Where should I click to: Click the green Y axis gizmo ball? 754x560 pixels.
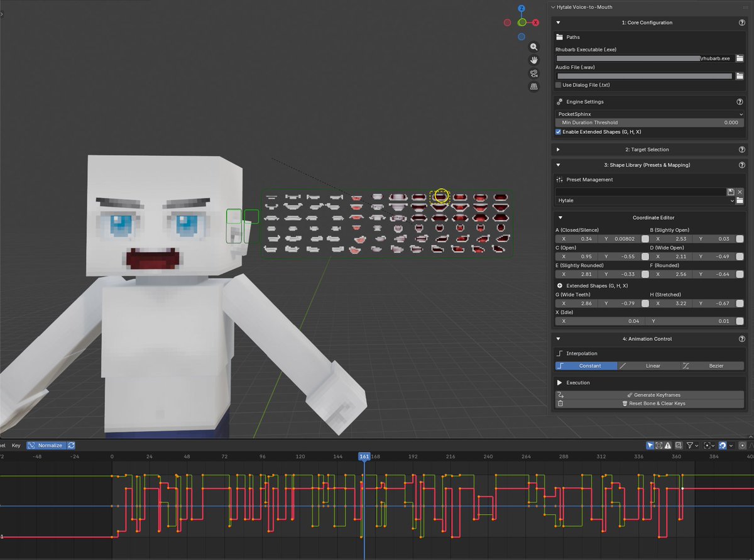click(522, 23)
